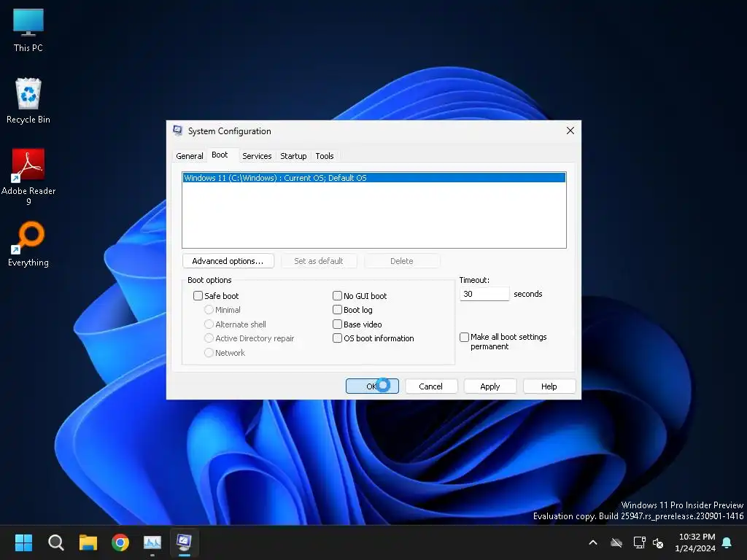The width and height of the screenshot is (747, 560).
Task: Click the Timeout seconds input field
Action: coord(484,294)
